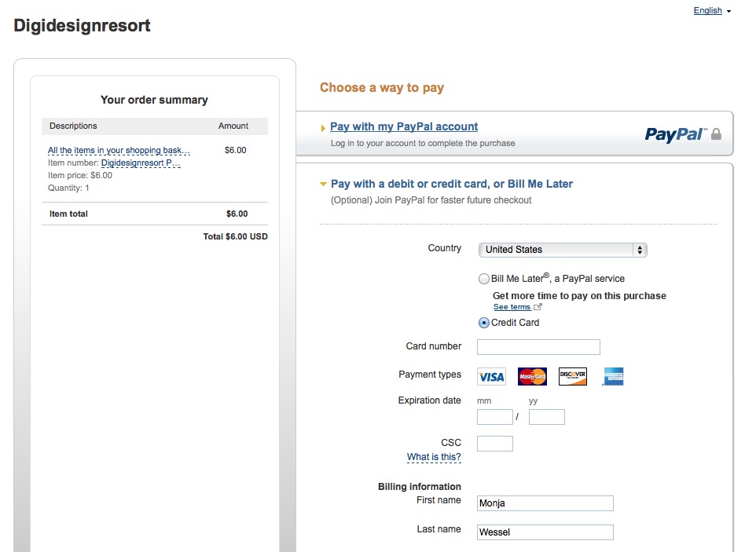This screenshot has height=552, width=756.
Task: Click the CSC input box
Action: pos(494,444)
